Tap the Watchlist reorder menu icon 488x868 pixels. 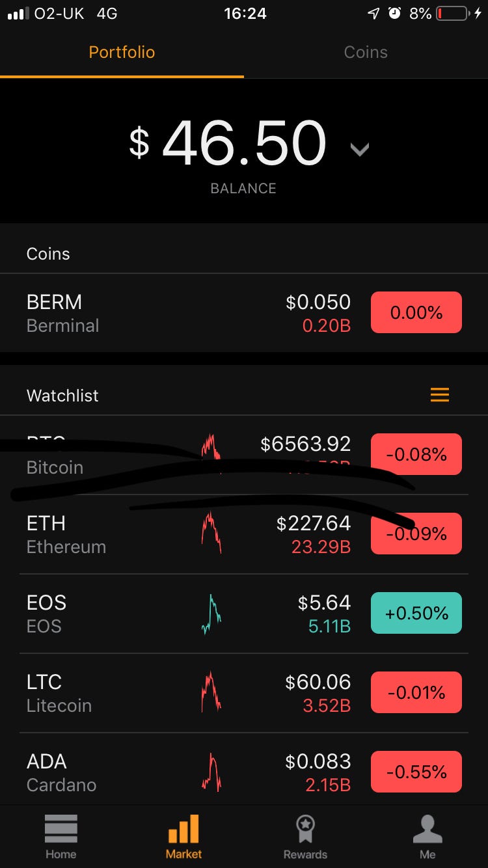click(x=440, y=395)
